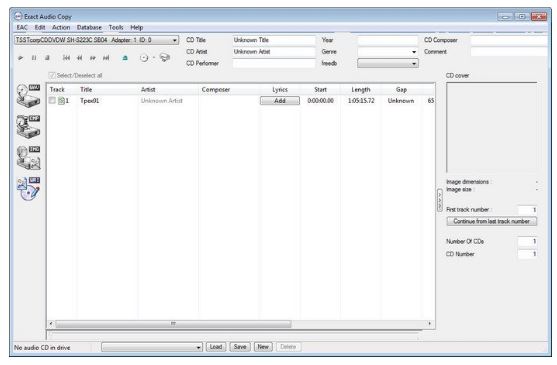The height and width of the screenshot is (365, 557).
Task: Click the fast-forward button
Action: [x=93, y=58]
